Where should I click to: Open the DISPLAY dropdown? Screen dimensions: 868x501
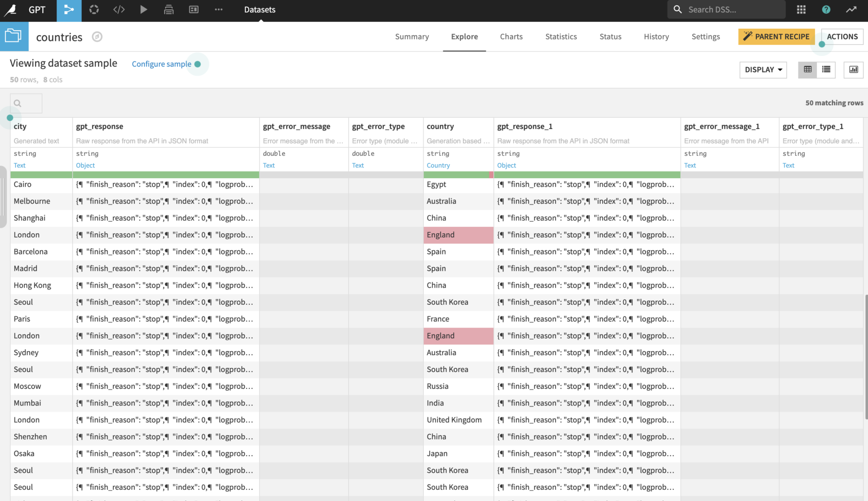click(763, 70)
